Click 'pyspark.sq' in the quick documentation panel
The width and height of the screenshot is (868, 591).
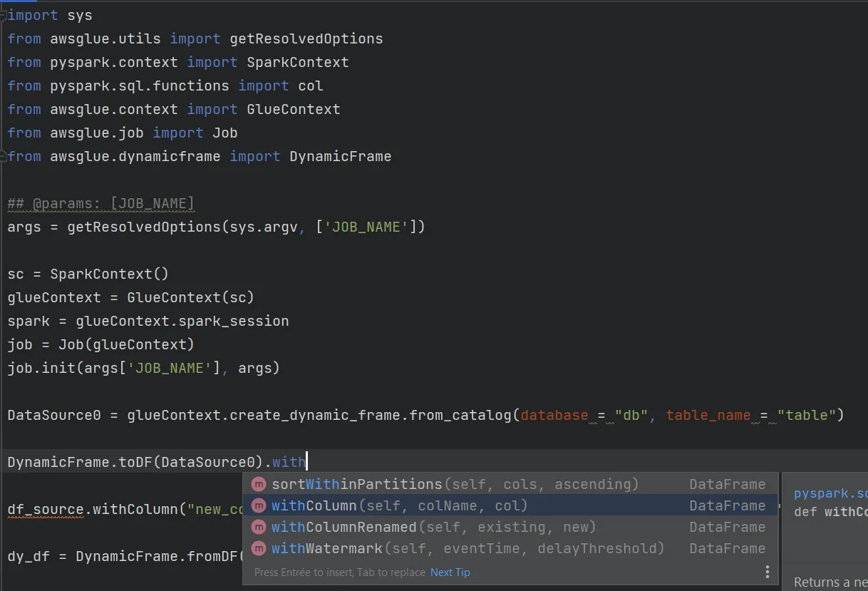coord(830,493)
